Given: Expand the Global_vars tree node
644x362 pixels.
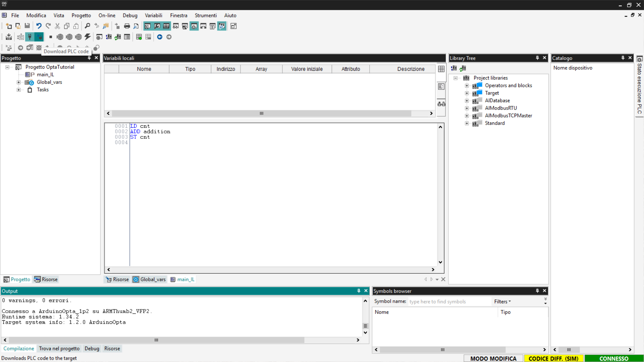Looking at the screenshot, I should point(19,82).
